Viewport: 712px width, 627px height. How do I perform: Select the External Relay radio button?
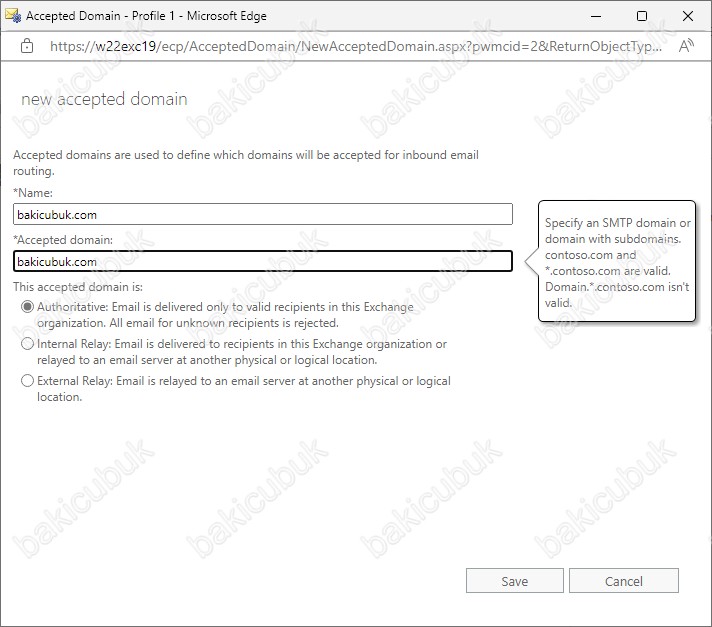pyautogui.click(x=27, y=380)
